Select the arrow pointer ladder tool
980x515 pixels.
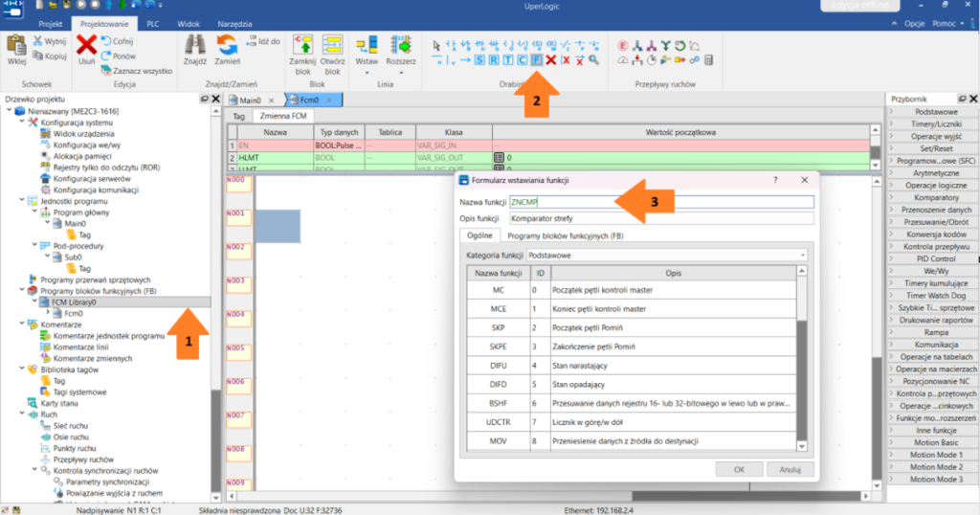pos(436,45)
